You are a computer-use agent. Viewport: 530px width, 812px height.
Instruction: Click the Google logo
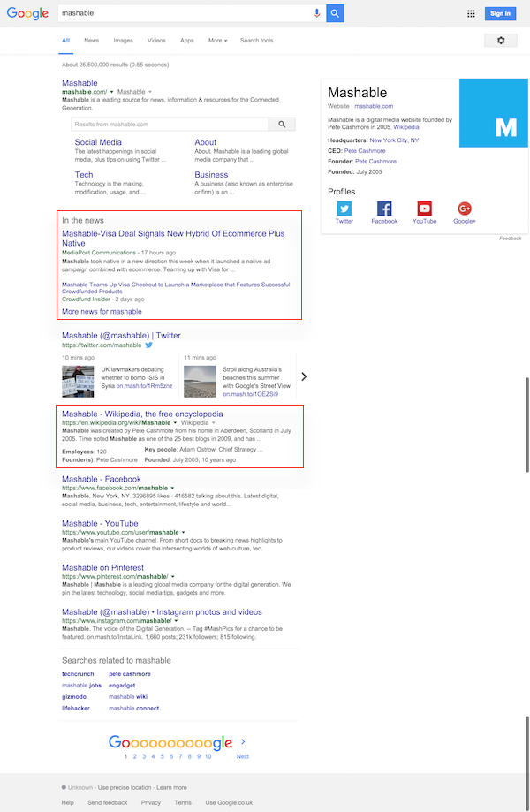[27, 13]
